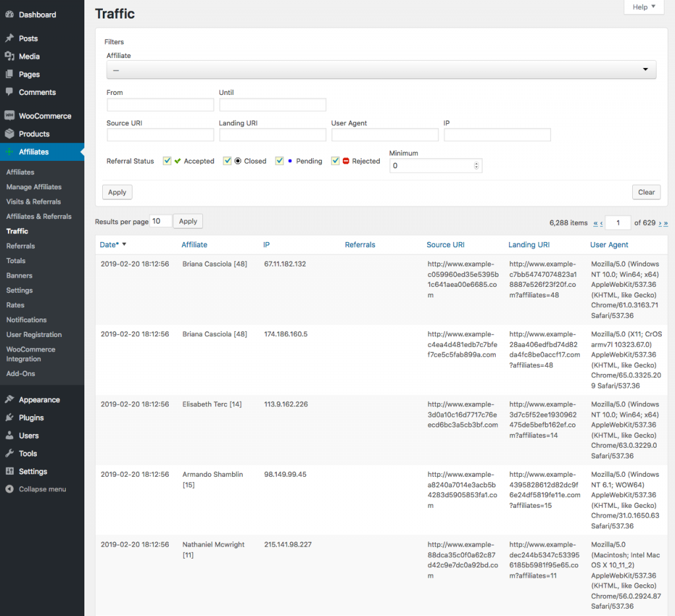This screenshot has width=675, height=616.
Task: Go to last page double-arrow
Action: [666, 223]
